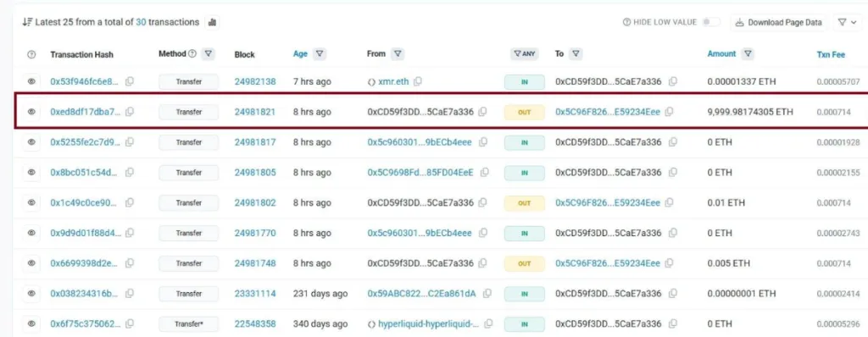Image resolution: width=868 pixels, height=337 pixels.
Task: Toggle the Hide Low Value switch
Action: tap(711, 22)
